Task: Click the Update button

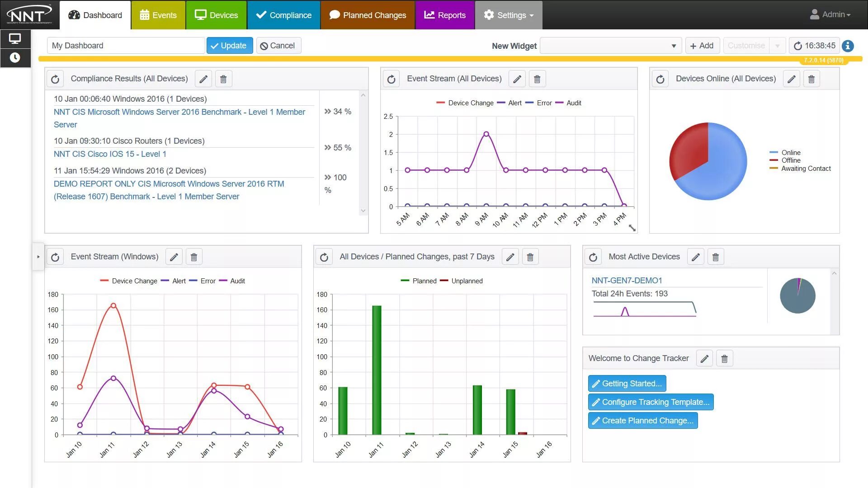Action: [x=230, y=46]
